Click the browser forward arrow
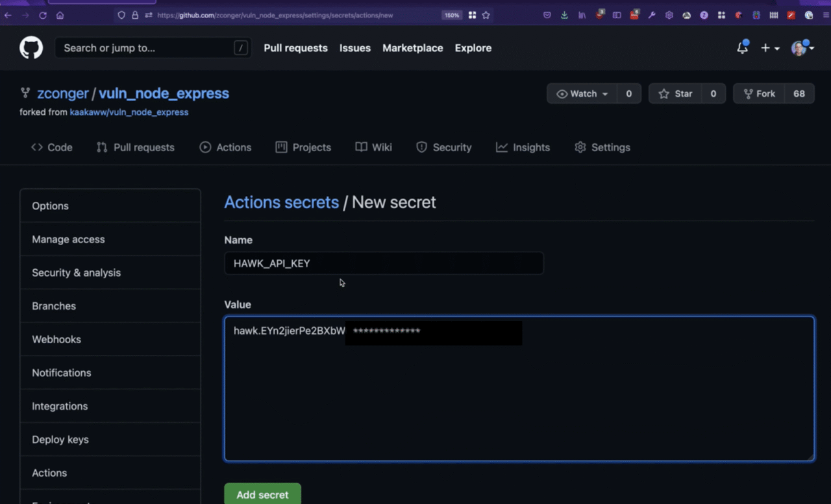The image size is (831, 504). click(25, 15)
